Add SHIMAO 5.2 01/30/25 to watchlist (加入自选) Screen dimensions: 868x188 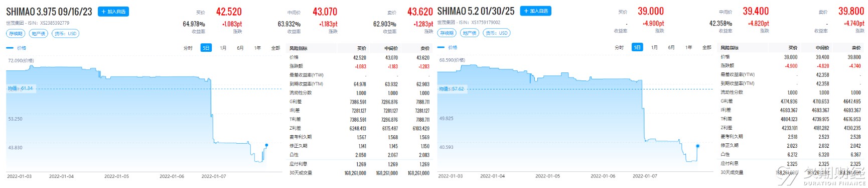(x=536, y=11)
